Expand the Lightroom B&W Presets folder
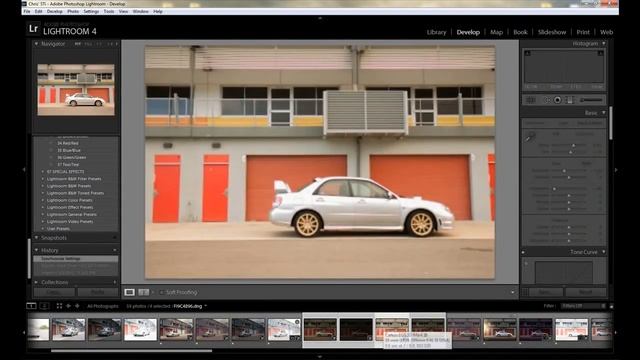Viewport: 640px width, 360px height. click(x=43, y=186)
